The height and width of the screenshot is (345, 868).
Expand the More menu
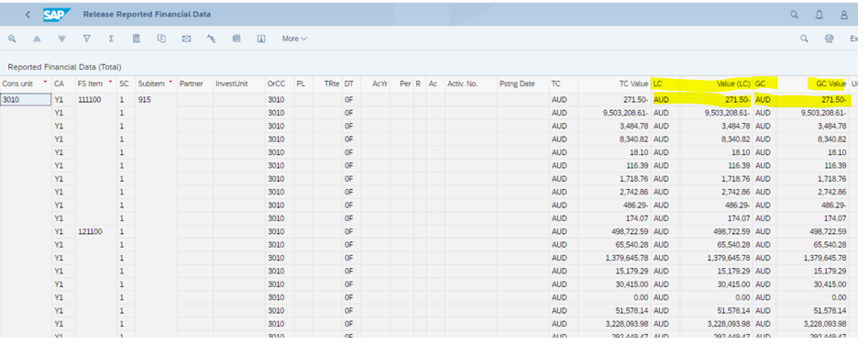pyautogui.click(x=294, y=39)
